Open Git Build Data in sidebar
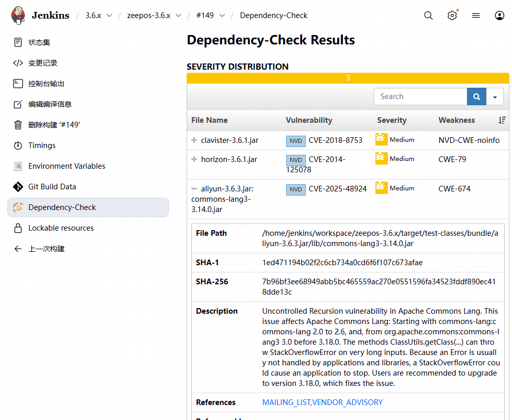This screenshot has height=420, width=512. 52,187
